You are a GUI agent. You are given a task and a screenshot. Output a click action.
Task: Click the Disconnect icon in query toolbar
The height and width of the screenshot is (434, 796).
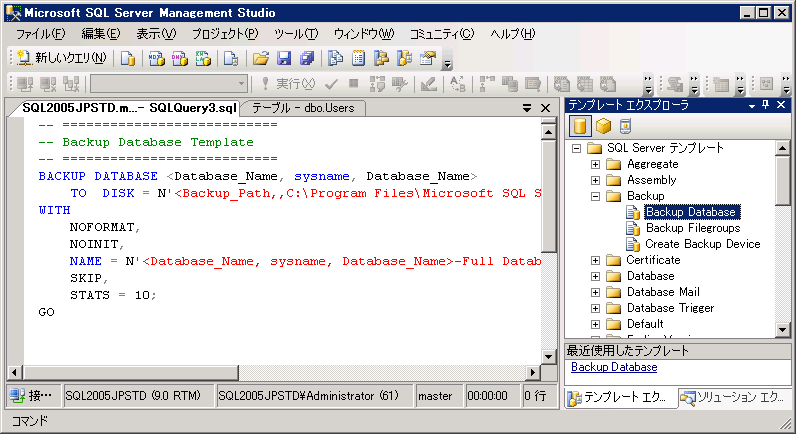[48, 84]
